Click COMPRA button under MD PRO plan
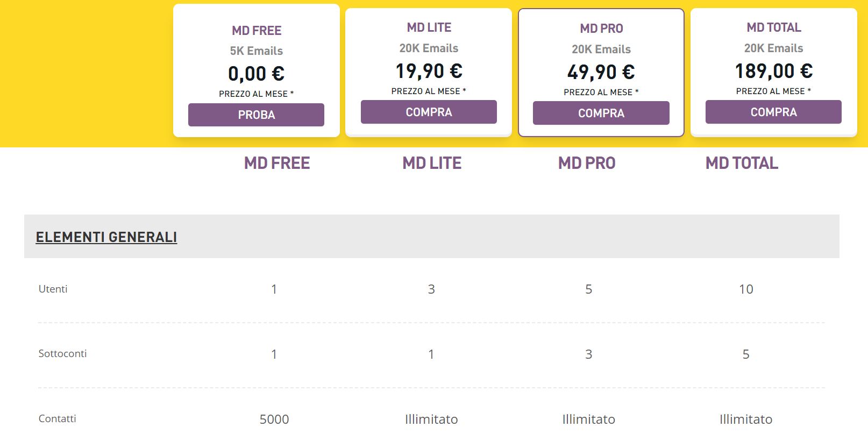 (x=601, y=113)
